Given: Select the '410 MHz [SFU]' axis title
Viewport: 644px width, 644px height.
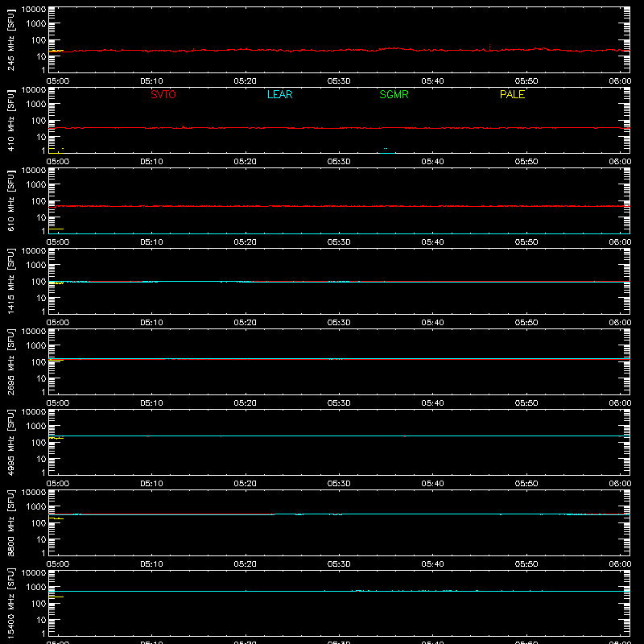Looking at the screenshot, I should tap(11, 121).
